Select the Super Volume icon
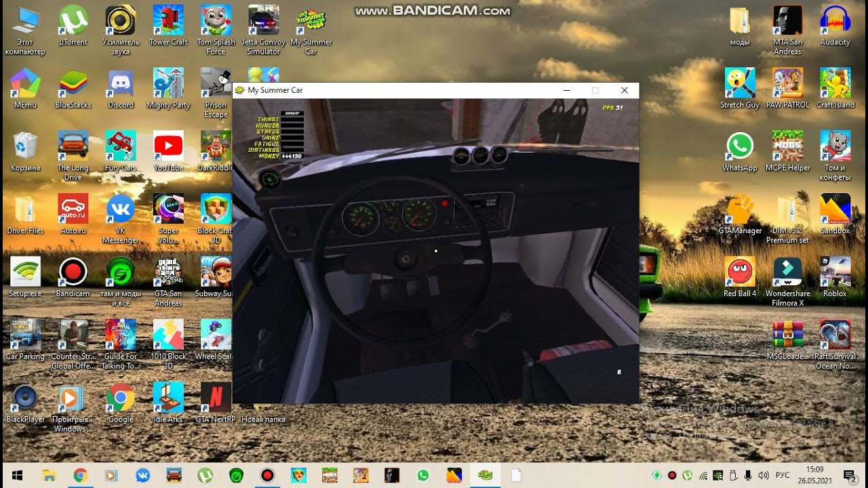Viewport: 868px width, 488px height. 168,220
